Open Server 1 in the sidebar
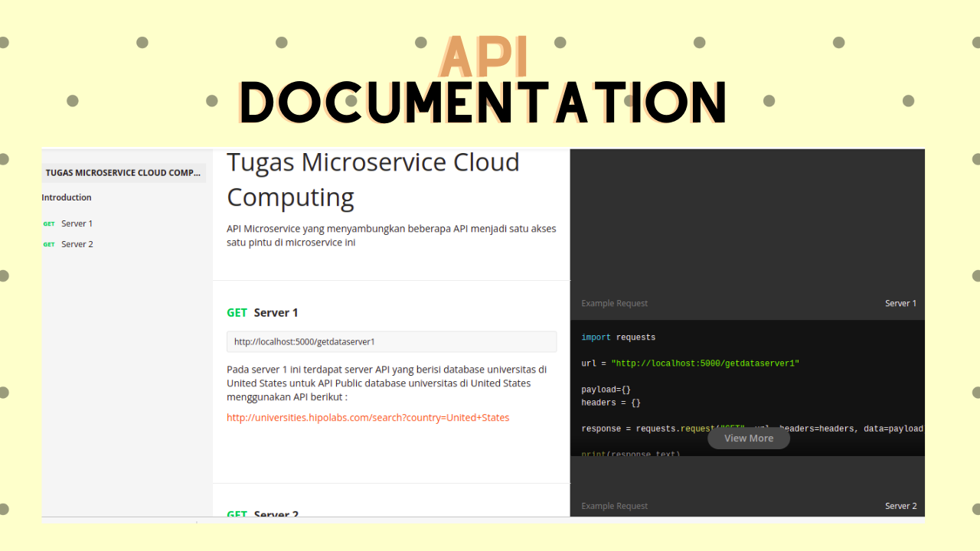Image resolution: width=980 pixels, height=551 pixels. coord(77,223)
